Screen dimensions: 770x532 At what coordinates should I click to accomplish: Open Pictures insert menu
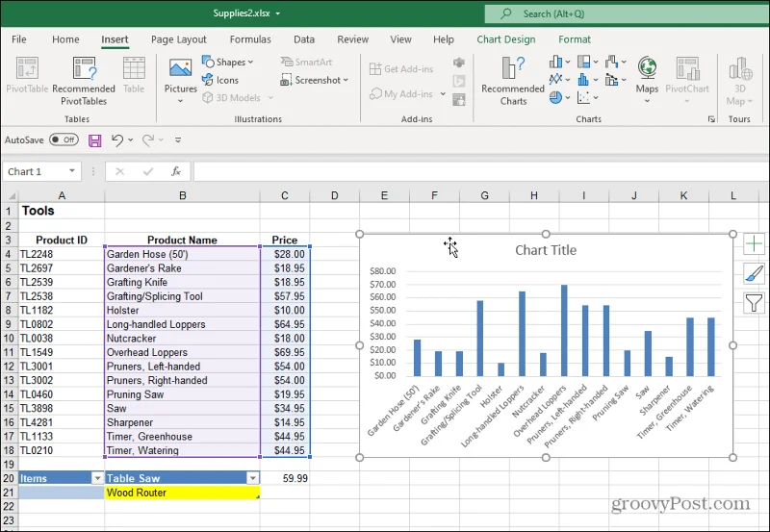(180, 81)
